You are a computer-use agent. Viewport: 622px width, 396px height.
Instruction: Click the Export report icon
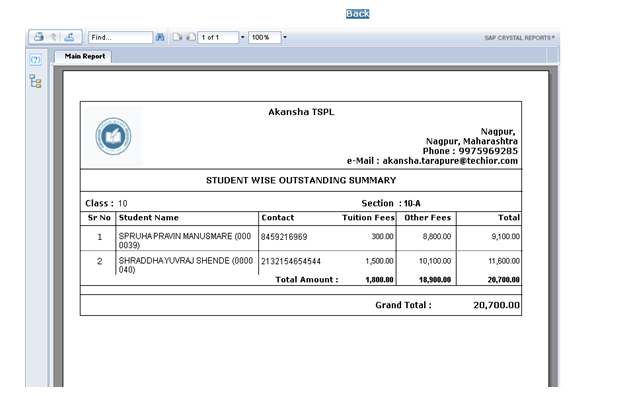69,37
